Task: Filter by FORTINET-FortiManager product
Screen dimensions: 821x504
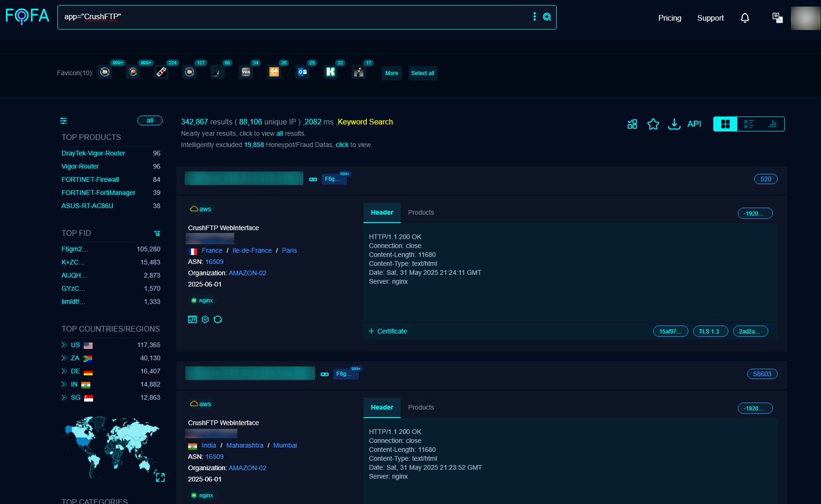Action: tap(99, 193)
